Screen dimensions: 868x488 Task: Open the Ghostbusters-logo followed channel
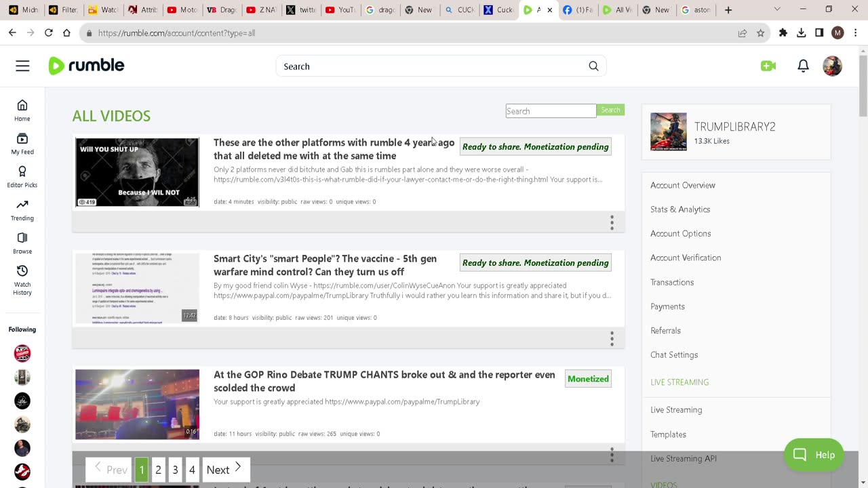22,472
